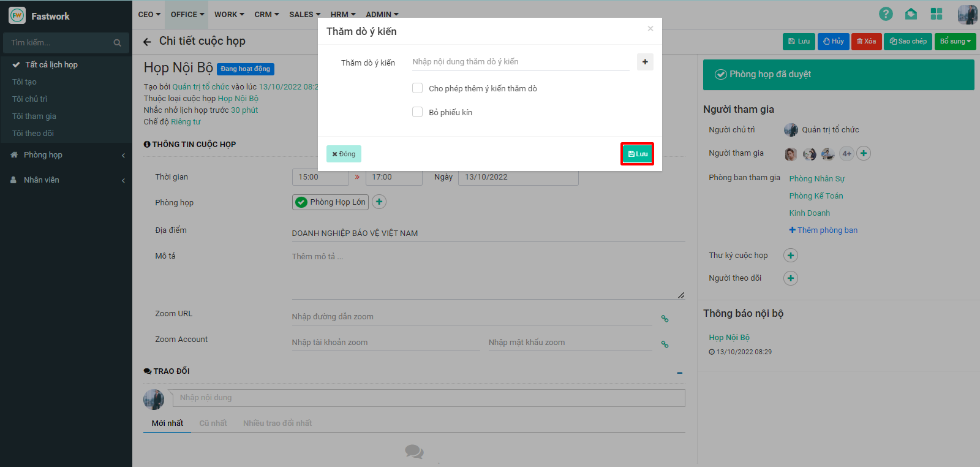The height and width of the screenshot is (467, 980).
Task: Click the help question mark icon
Action: pyautogui.click(x=886, y=14)
